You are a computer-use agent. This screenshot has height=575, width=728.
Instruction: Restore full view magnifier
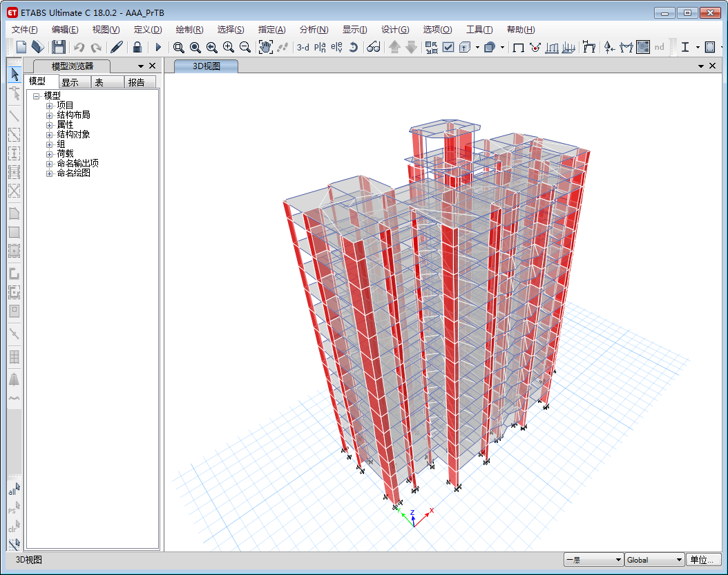(195, 48)
